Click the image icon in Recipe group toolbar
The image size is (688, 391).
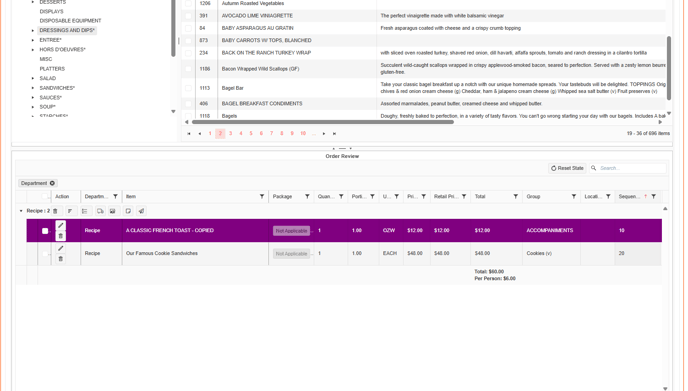[x=113, y=211]
